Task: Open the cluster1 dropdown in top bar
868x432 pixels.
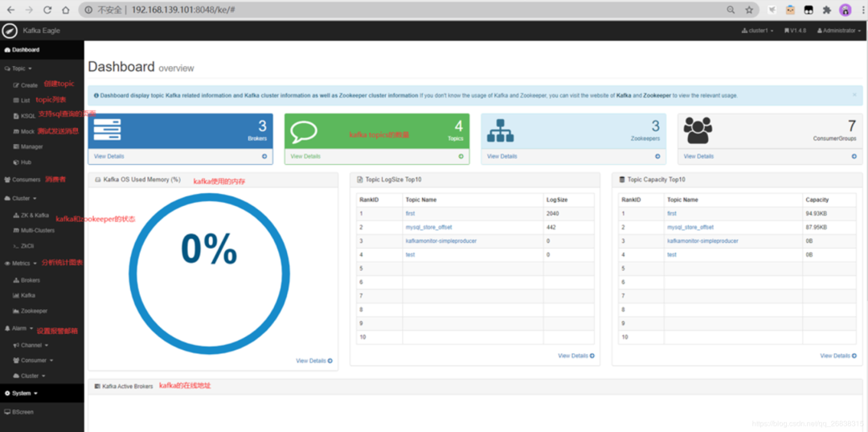Action: [x=757, y=31]
